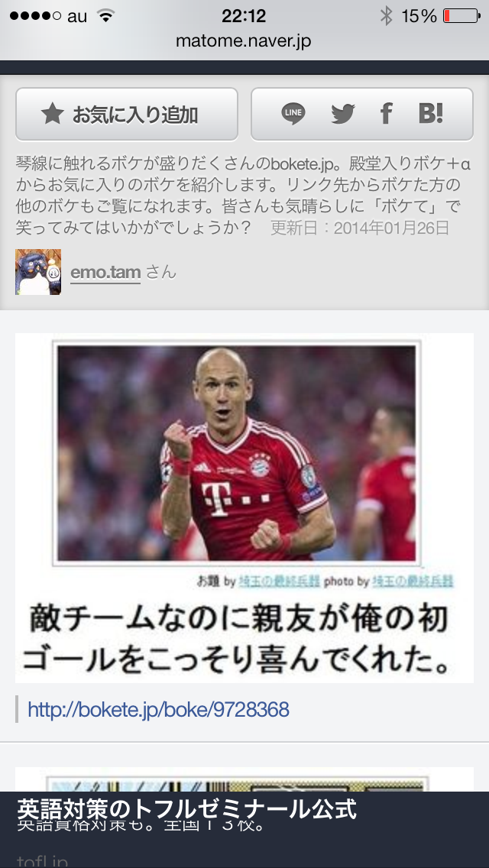The image size is (489, 868).
Task: Open the bokete.jp/boke/9728368 link
Action: pos(158,709)
